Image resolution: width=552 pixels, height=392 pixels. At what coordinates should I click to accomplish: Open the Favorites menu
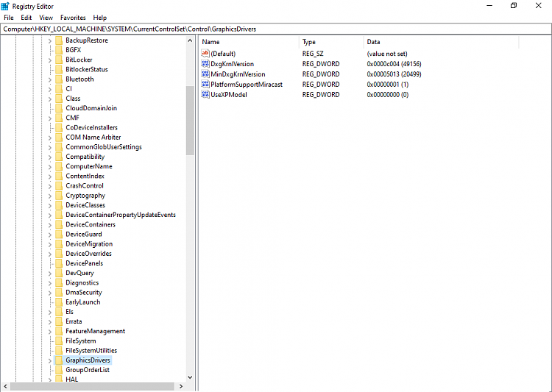(x=73, y=18)
